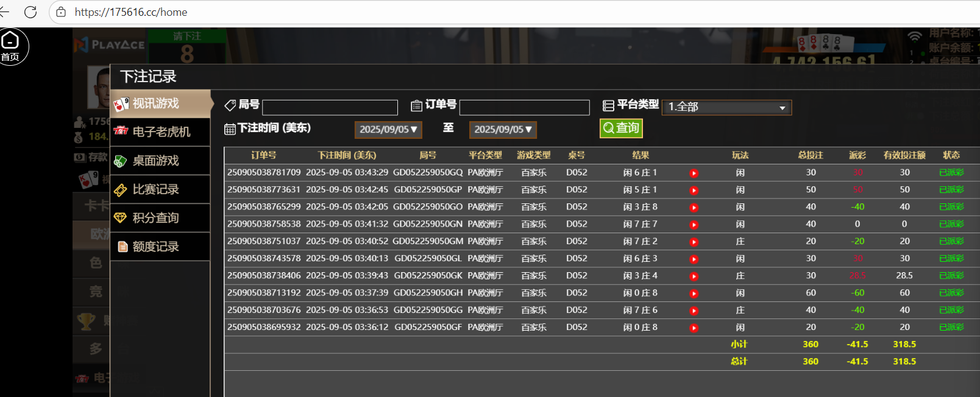This screenshot has height=397, width=980.
Task: Open the 平台类型 dropdown showing 1.全部
Action: tap(726, 107)
